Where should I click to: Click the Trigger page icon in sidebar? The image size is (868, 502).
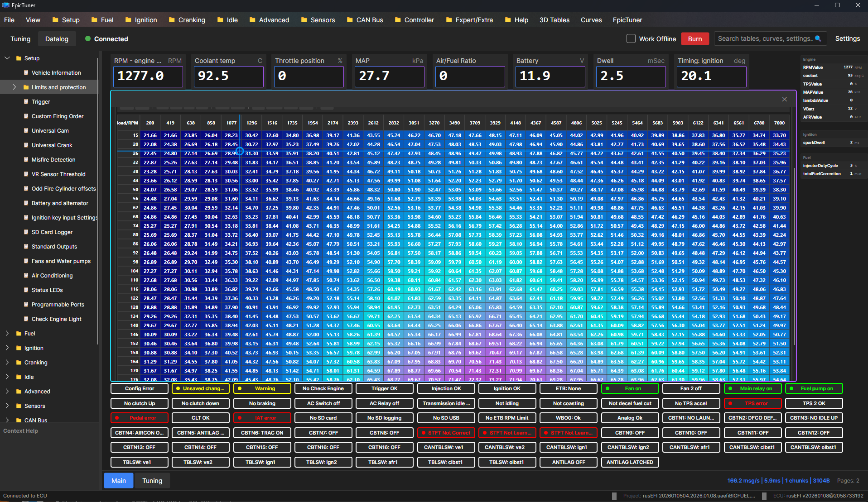click(26, 102)
